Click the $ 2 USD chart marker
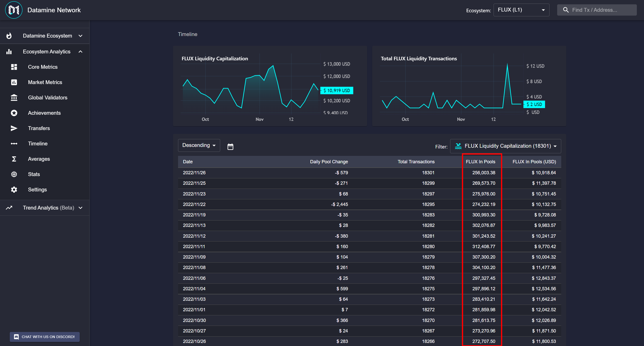Screen dimensions: 644x346 click(534, 104)
